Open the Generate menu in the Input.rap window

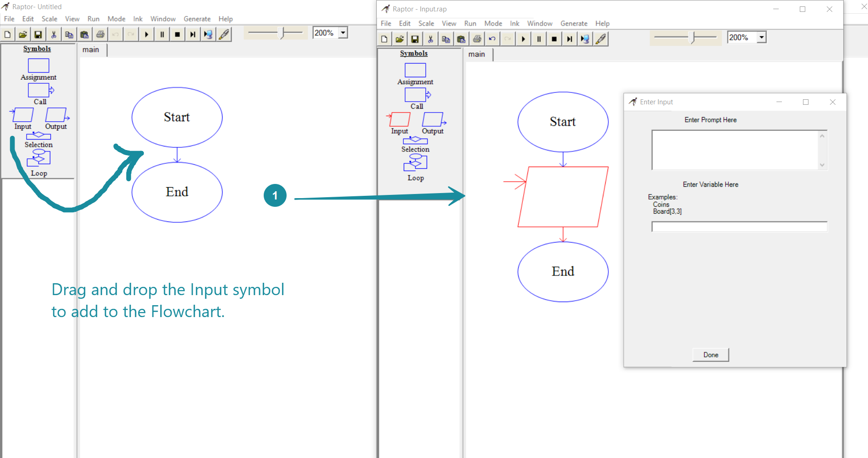[574, 23]
